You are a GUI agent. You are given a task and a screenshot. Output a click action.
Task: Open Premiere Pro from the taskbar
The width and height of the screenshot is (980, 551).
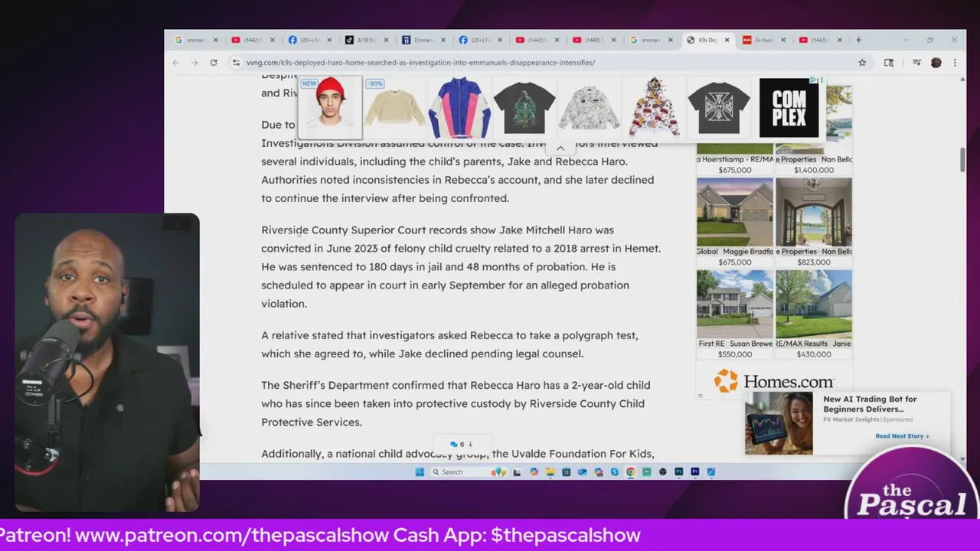pyautogui.click(x=694, y=472)
